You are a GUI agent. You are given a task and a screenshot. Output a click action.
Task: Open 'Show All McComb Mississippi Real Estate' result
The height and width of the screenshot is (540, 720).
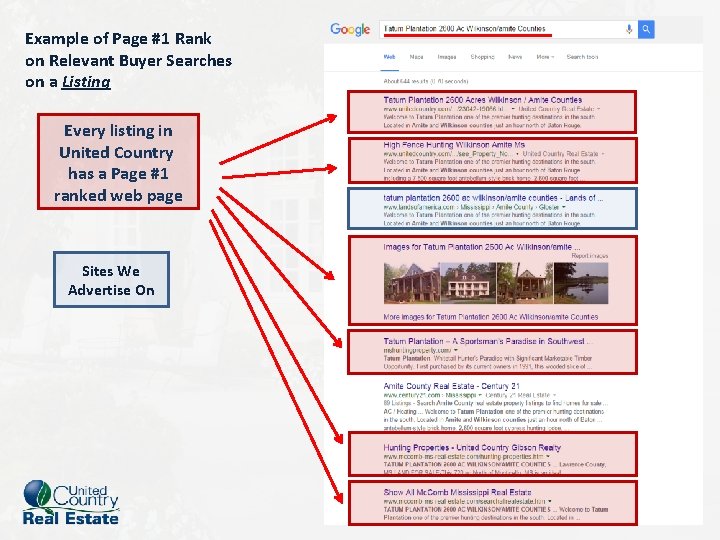(x=457, y=492)
